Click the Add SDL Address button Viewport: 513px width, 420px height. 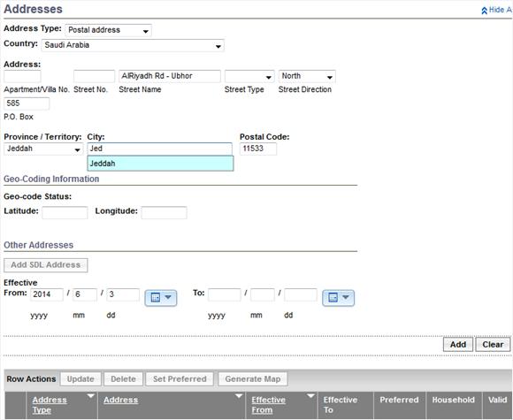tap(46, 265)
